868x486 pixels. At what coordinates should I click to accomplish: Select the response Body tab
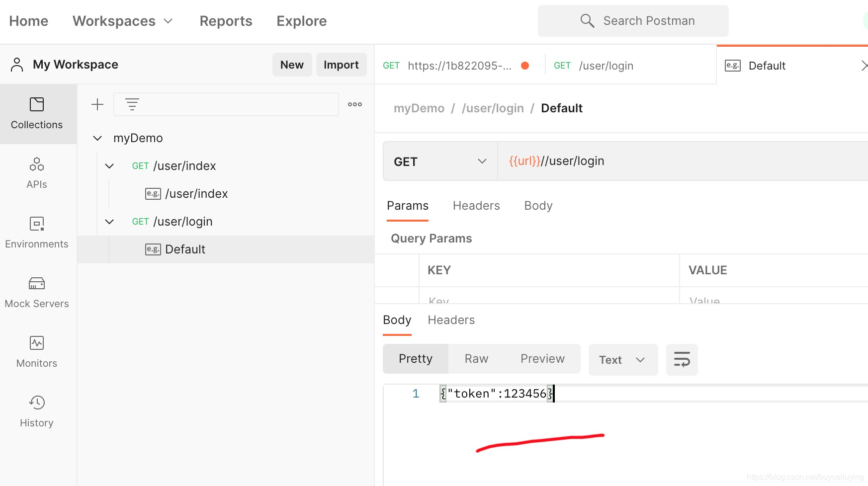[397, 320]
